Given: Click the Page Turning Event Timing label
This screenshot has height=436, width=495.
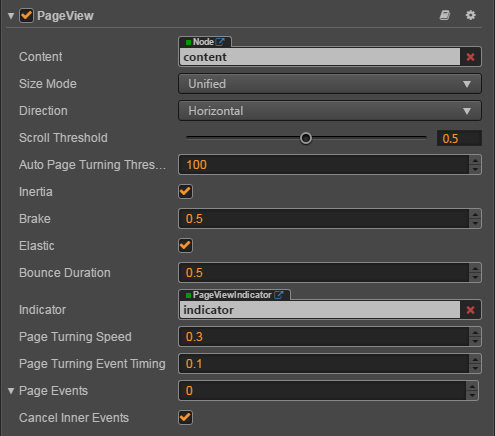Looking at the screenshot, I should [92, 364].
